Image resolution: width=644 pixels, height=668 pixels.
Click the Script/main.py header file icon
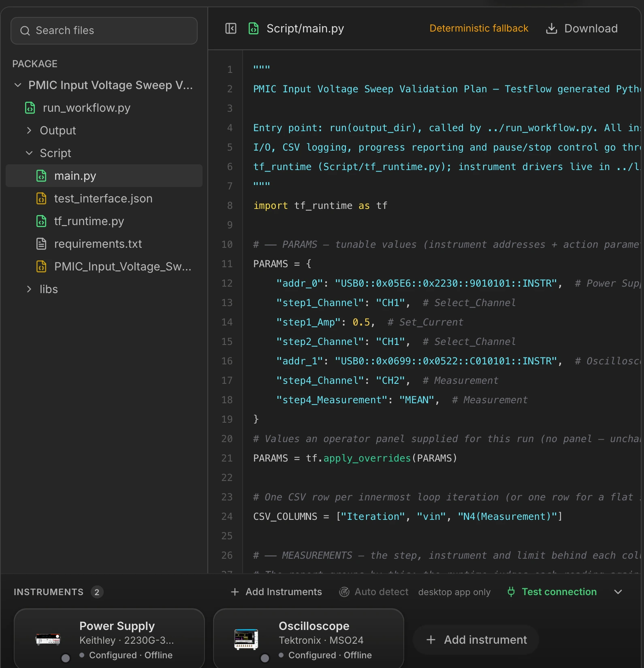pyautogui.click(x=254, y=28)
